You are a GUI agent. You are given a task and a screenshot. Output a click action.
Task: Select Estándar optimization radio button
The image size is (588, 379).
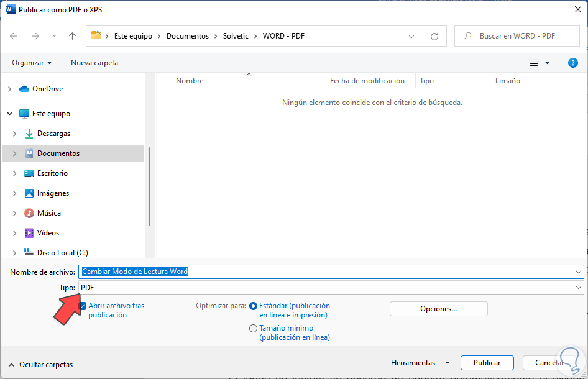coord(253,306)
